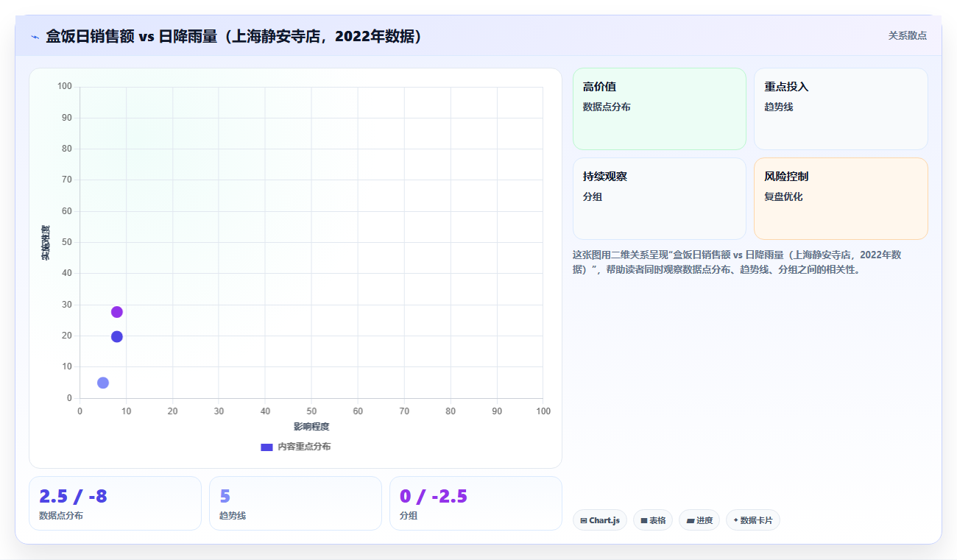Click the 2.5 / -8 数据点分布 stat card
957x560 pixels.
(115, 503)
